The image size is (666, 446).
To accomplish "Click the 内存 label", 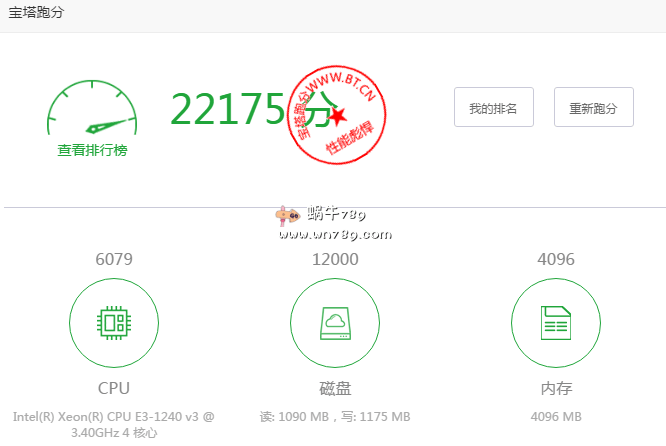I will click(555, 388).
